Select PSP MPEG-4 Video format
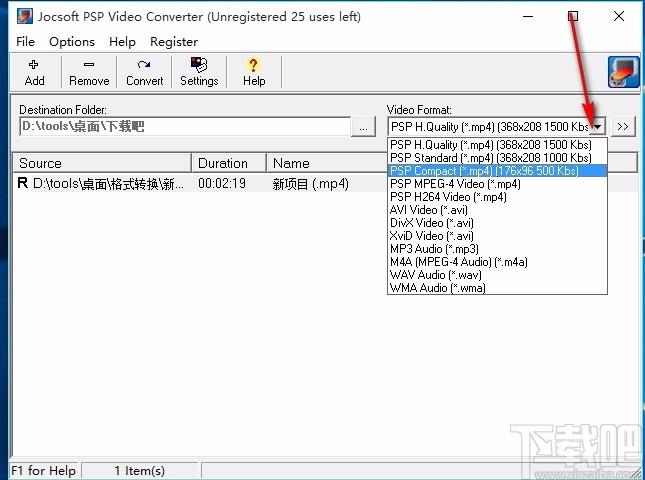 coord(497,184)
